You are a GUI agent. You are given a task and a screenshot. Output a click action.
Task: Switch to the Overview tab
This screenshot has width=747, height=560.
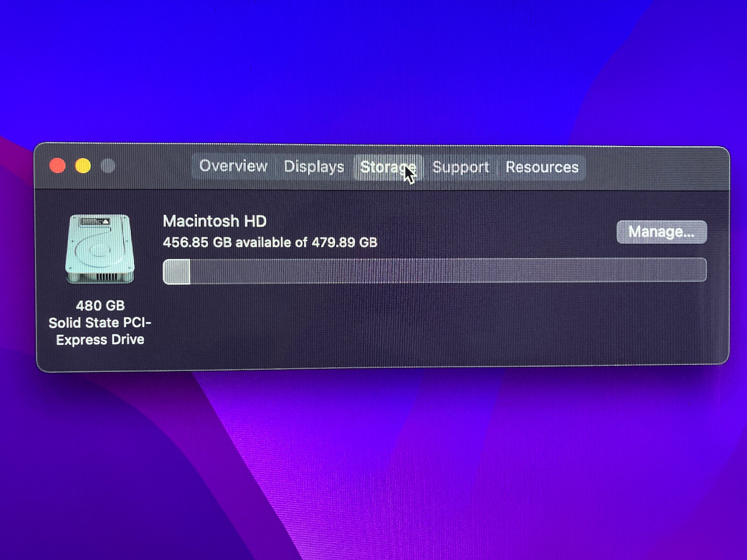tap(233, 166)
